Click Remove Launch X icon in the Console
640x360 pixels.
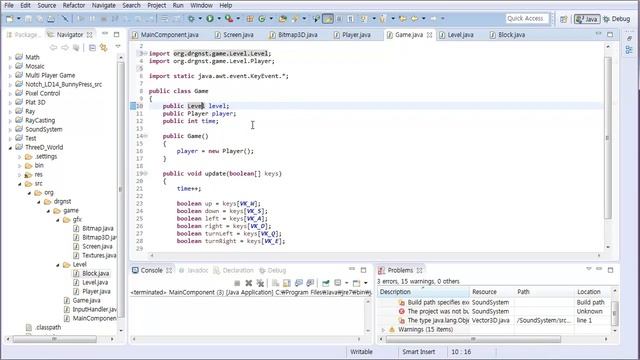pos(249,283)
